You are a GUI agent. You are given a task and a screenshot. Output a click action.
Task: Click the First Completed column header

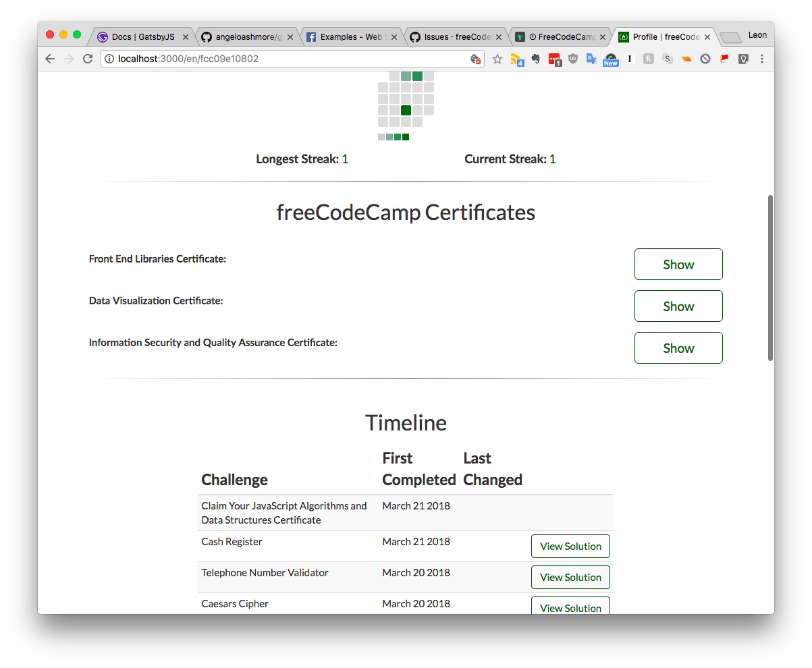[x=419, y=469]
